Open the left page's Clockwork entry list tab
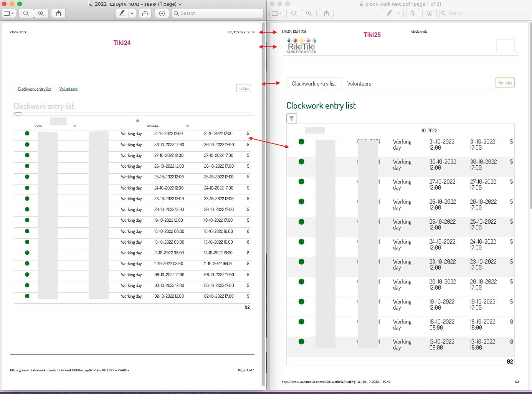The width and height of the screenshot is (532, 394). coord(35,89)
